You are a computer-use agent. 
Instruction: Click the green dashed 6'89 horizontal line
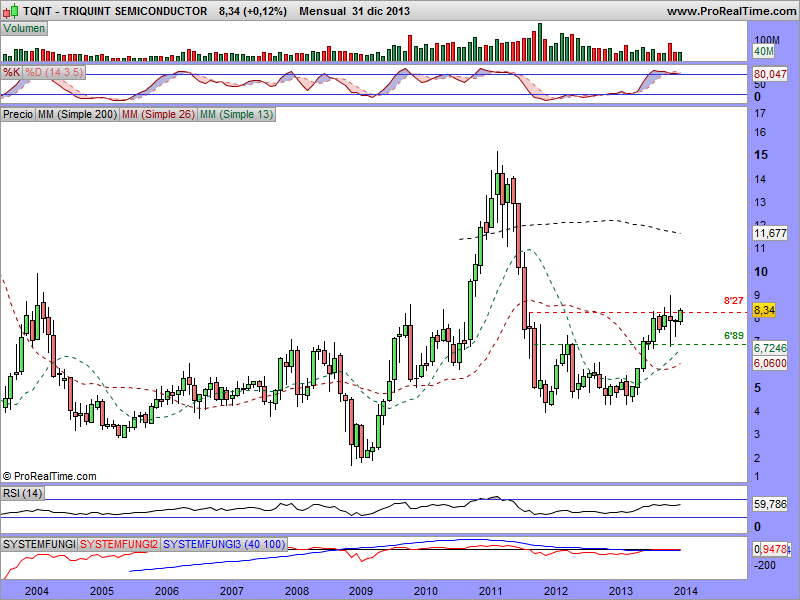[x=643, y=344]
